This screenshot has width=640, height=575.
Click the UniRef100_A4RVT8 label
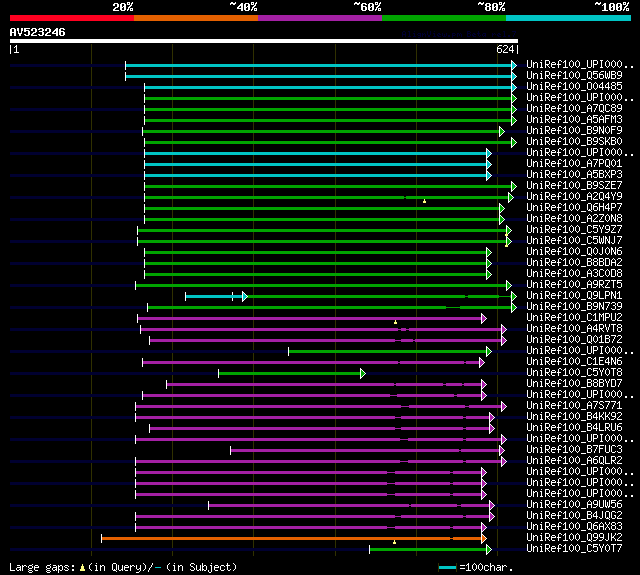(x=574, y=329)
